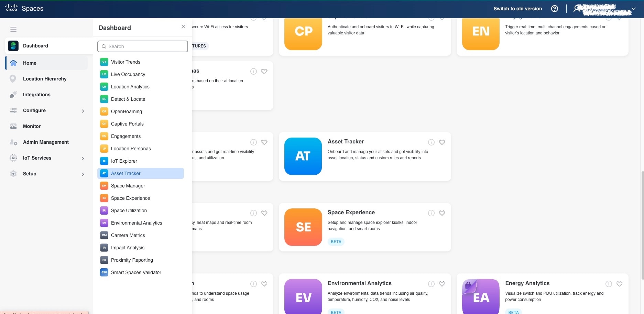Go to Home in the sidebar

[x=46, y=63]
